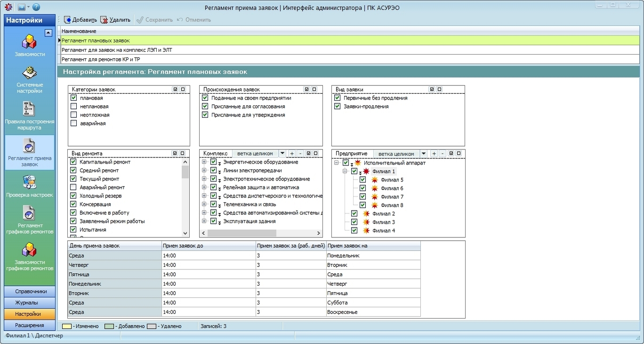
Task: Enable the неплановая category checkbox
Action: pyautogui.click(x=73, y=106)
